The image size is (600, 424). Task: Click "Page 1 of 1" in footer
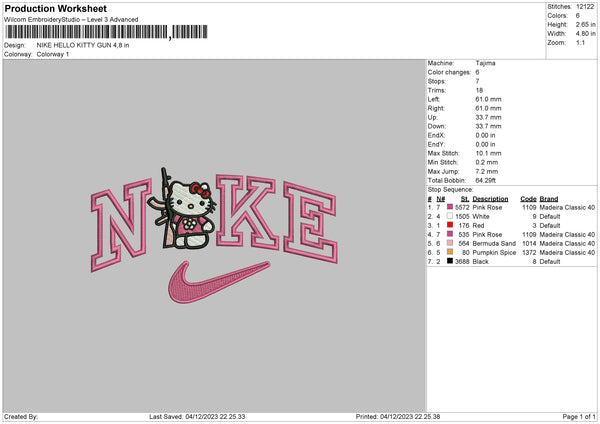tap(579, 417)
